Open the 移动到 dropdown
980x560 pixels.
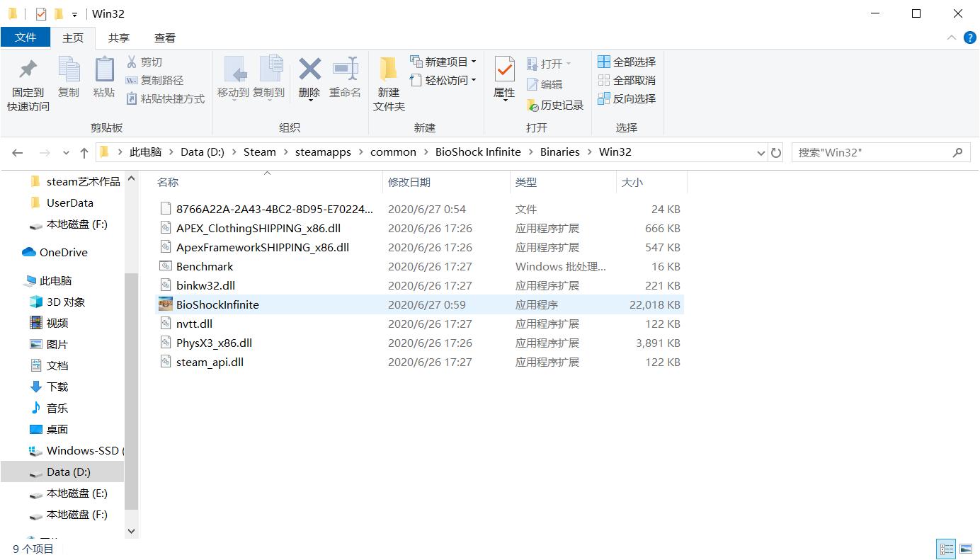pos(233,100)
